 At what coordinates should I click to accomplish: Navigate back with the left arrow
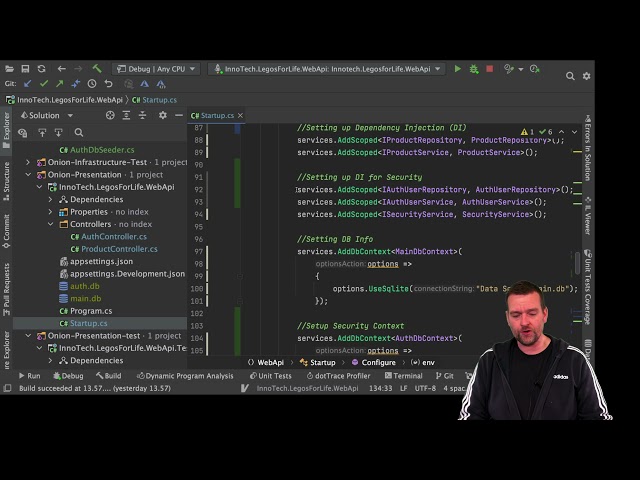[x=62, y=69]
